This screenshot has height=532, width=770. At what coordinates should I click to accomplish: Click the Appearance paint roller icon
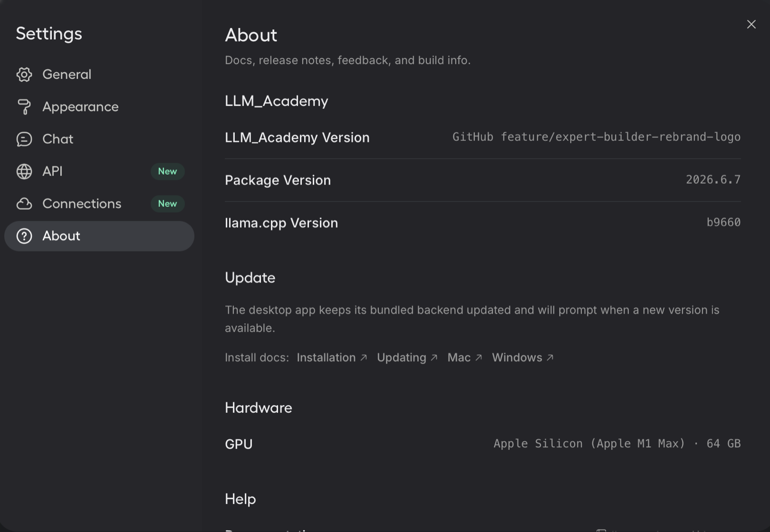[x=24, y=107]
